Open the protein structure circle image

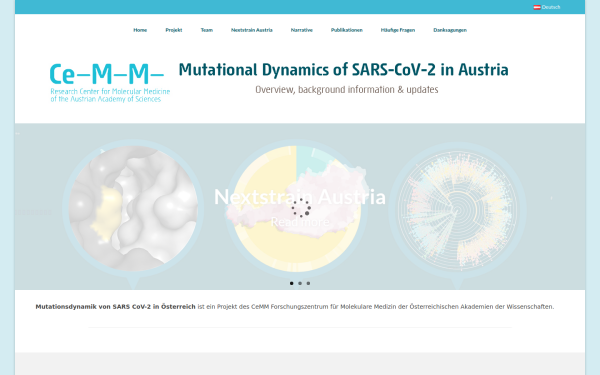133,209
